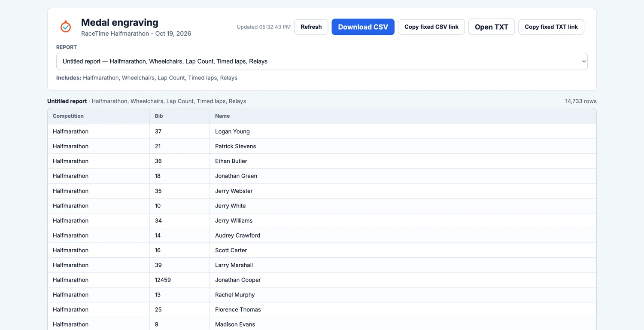Image resolution: width=644 pixels, height=330 pixels.
Task: Click the Includes competitions line
Action: pyautogui.click(x=147, y=78)
